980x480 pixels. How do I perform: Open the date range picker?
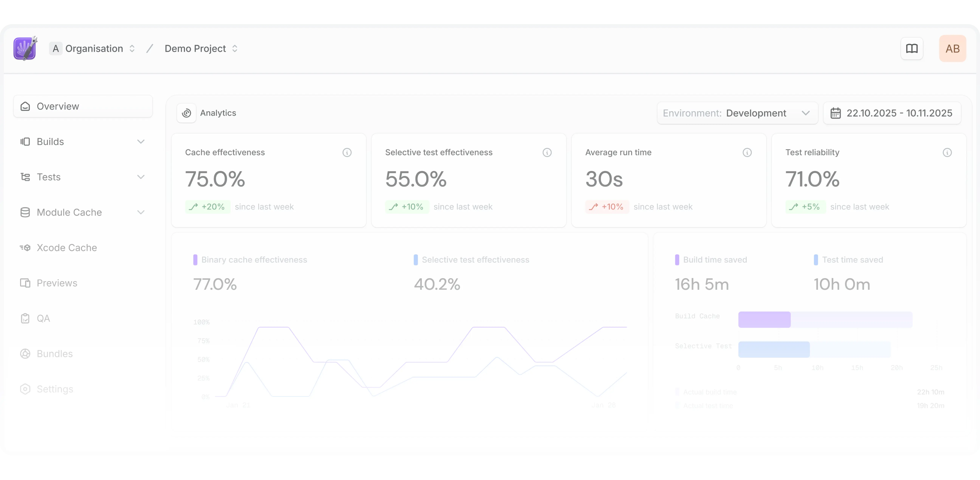(892, 113)
